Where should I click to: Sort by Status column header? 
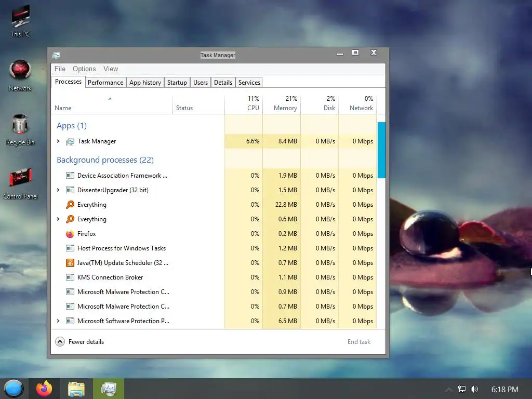pyautogui.click(x=198, y=103)
